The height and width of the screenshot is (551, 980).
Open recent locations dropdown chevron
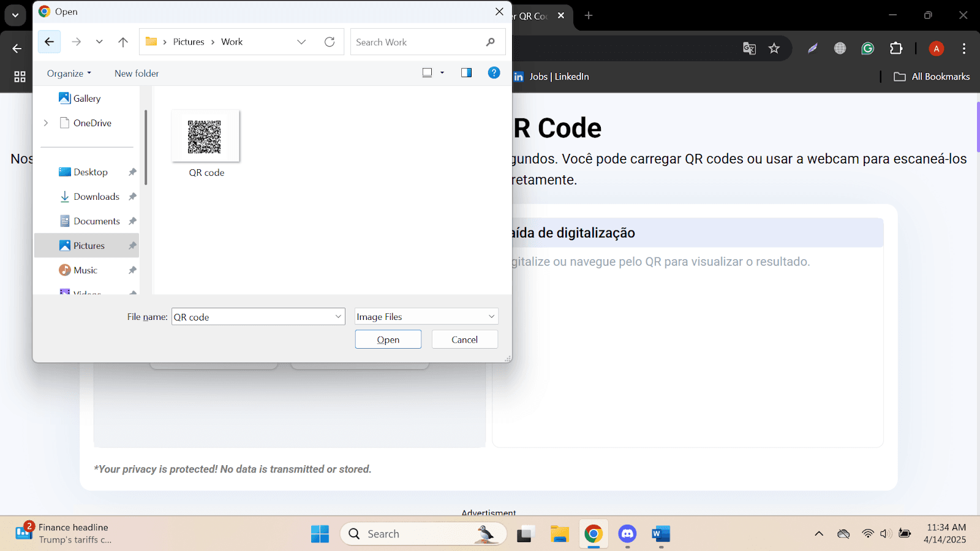pos(99,42)
